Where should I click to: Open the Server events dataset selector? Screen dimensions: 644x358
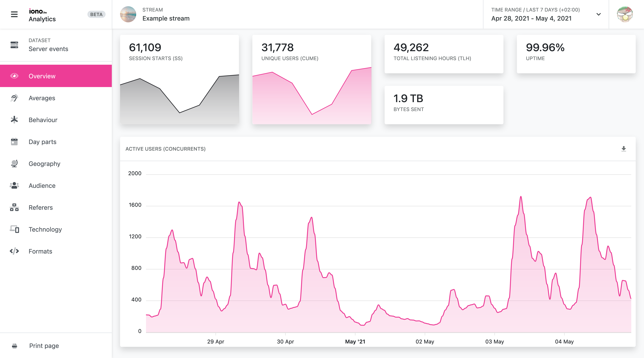point(48,45)
